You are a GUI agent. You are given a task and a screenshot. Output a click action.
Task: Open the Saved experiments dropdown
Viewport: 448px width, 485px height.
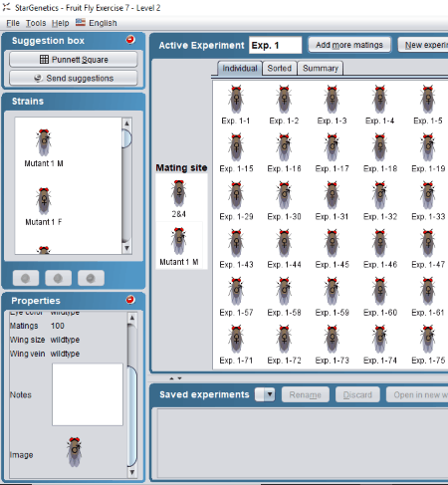point(265,394)
